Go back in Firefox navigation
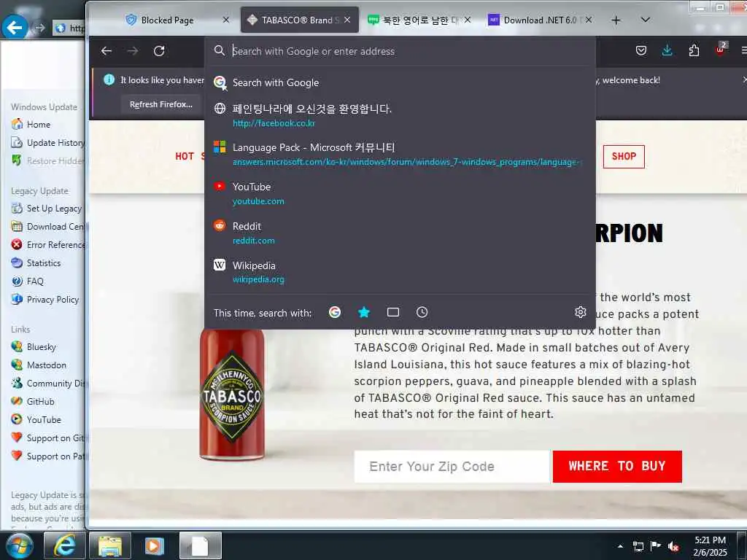This screenshot has width=747, height=560. pyautogui.click(x=107, y=51)
